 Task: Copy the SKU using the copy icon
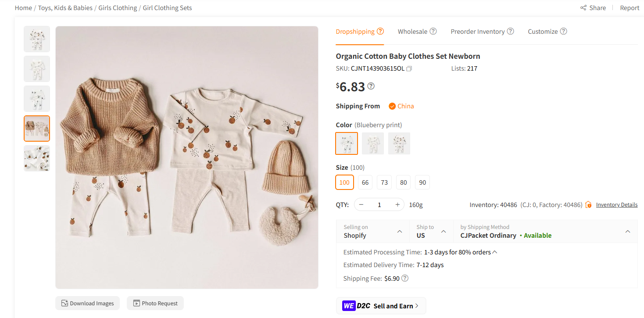pyautogui.click(x=408, y=69)
